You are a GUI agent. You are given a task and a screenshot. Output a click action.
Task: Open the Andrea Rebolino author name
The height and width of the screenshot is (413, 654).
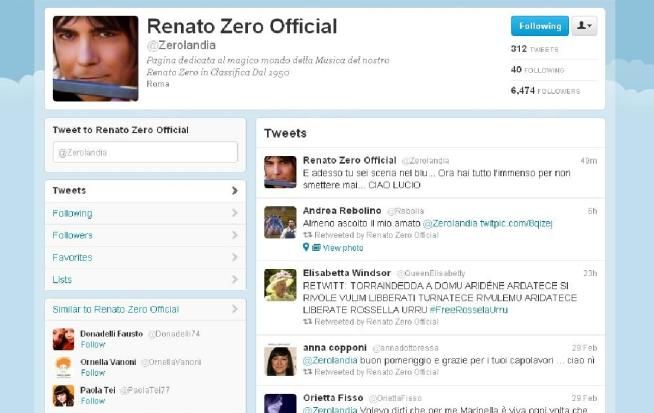pos(342,211)
